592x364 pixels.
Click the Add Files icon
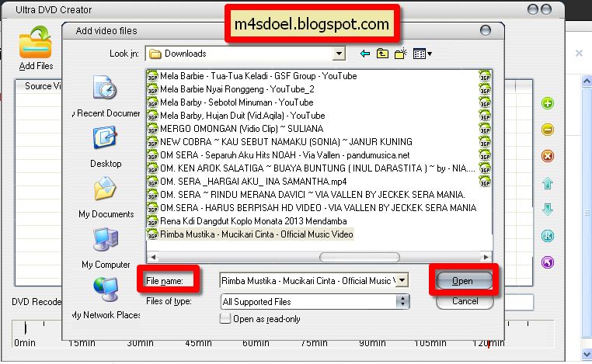(x=35, y=42)
